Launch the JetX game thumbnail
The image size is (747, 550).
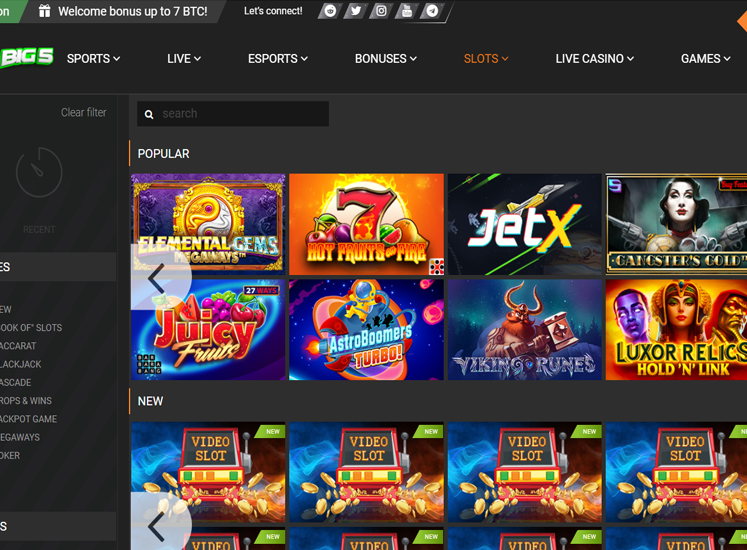coord(524,224)
